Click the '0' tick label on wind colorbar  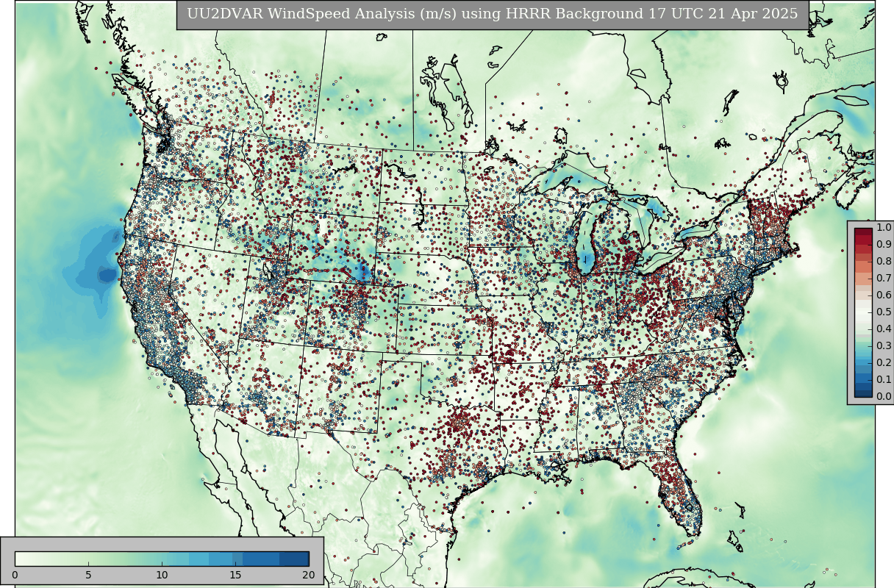tap(15, 575)
